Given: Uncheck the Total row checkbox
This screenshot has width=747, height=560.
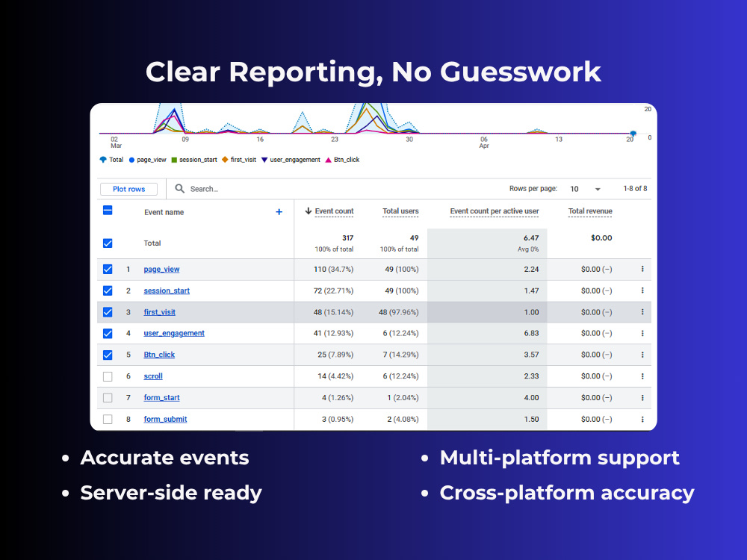Looking at the screenshot, I should tap(108, 243).
